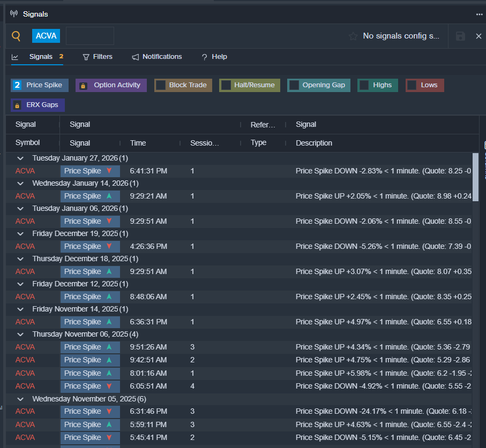
Task: Click the close X icon beside save
Action: click(x=478, y=36)
